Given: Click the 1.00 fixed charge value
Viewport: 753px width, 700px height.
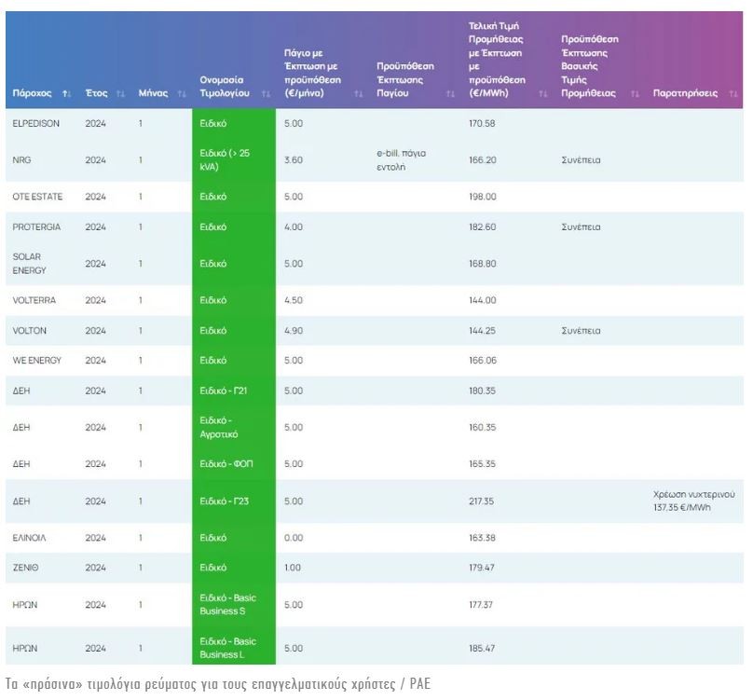Looking at the screenshot, I should point(293,568).
